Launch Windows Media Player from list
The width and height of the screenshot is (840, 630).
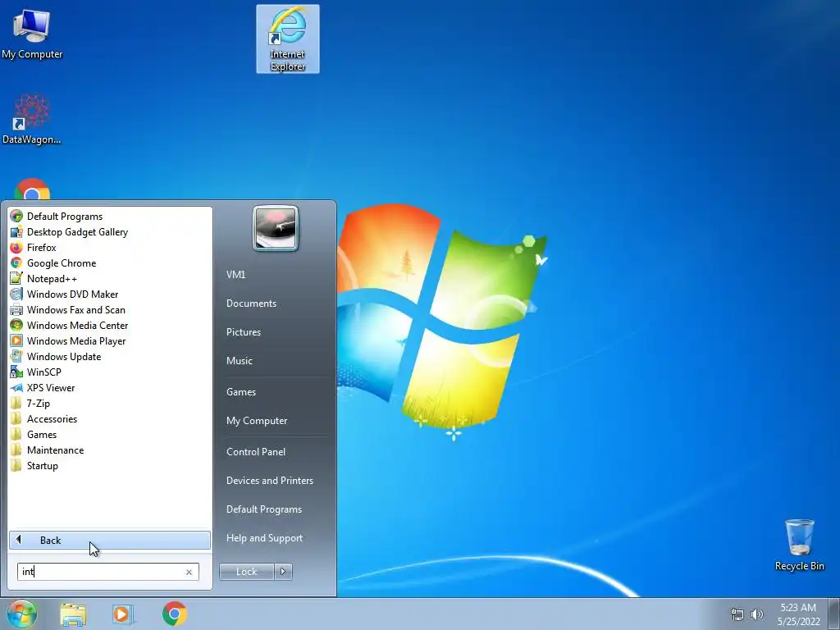click(110, 340)
